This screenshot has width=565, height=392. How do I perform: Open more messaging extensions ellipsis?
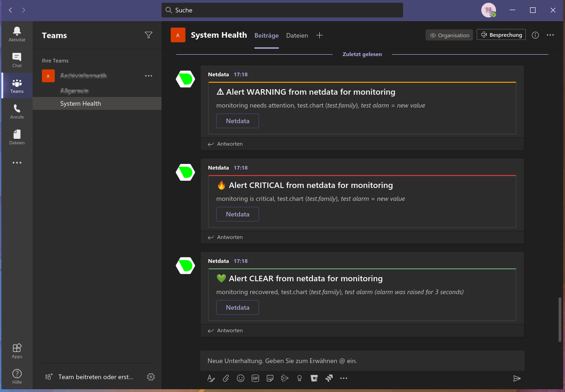pos(344,378)
